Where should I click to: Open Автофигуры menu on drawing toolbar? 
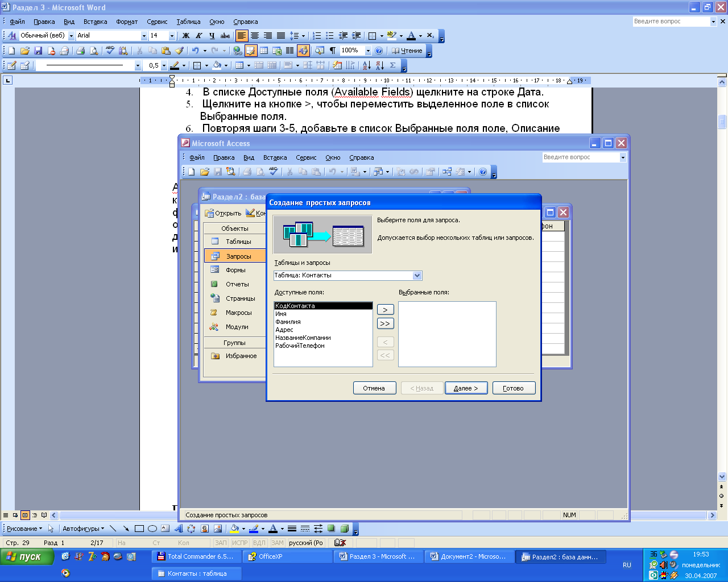[83, 529]
